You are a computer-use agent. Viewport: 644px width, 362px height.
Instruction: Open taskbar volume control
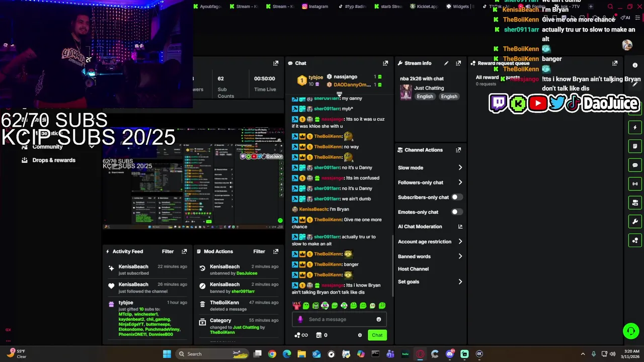[x=612, y=354]
